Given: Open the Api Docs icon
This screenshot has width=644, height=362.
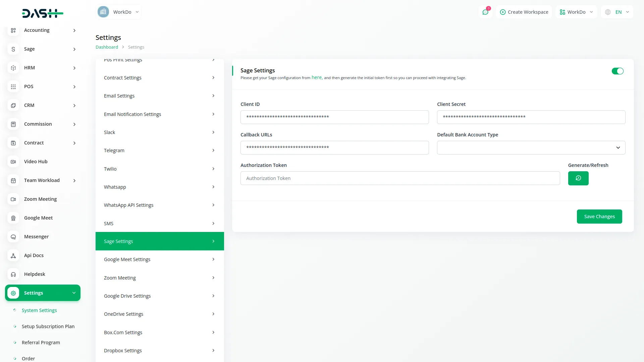Looking at the screenshot, I should click(13, 255).
